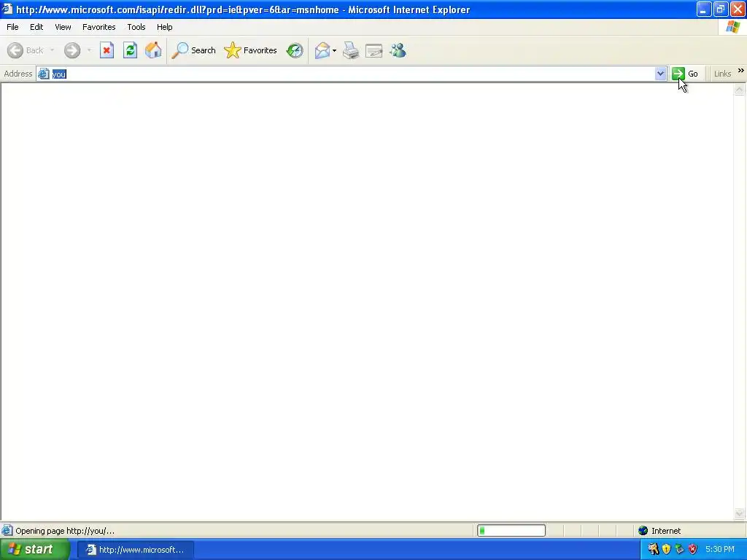Open the View menu
The image size is (747, 560).
63,27
